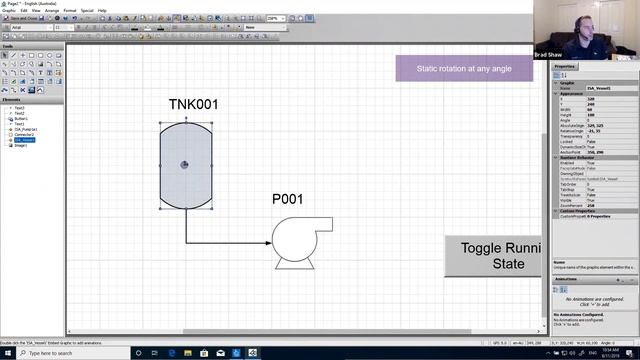The width and height of the screenshot is (640, 360).
Task: Select the Text Box tool
Action: coord(50,73)
